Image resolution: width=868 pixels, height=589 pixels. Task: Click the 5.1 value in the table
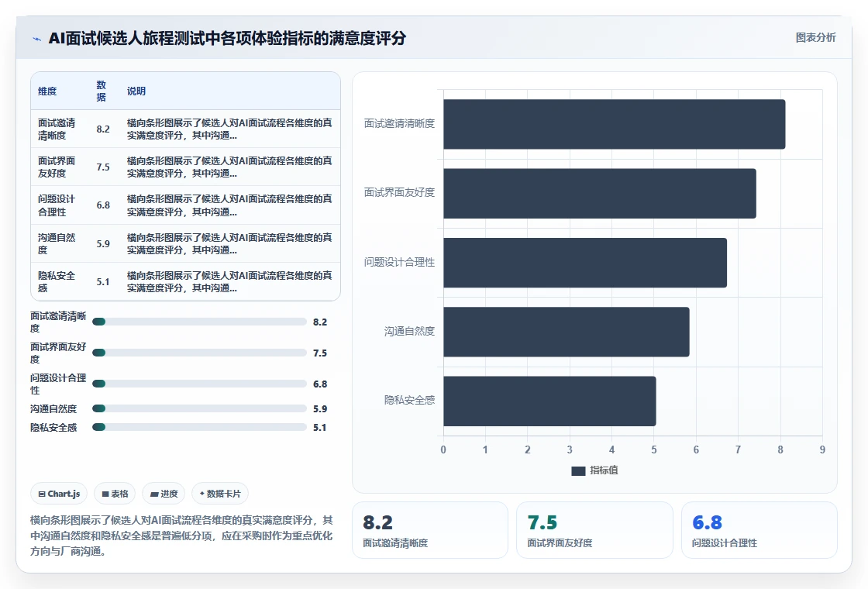pyautogui.click(x=103, y=282)
